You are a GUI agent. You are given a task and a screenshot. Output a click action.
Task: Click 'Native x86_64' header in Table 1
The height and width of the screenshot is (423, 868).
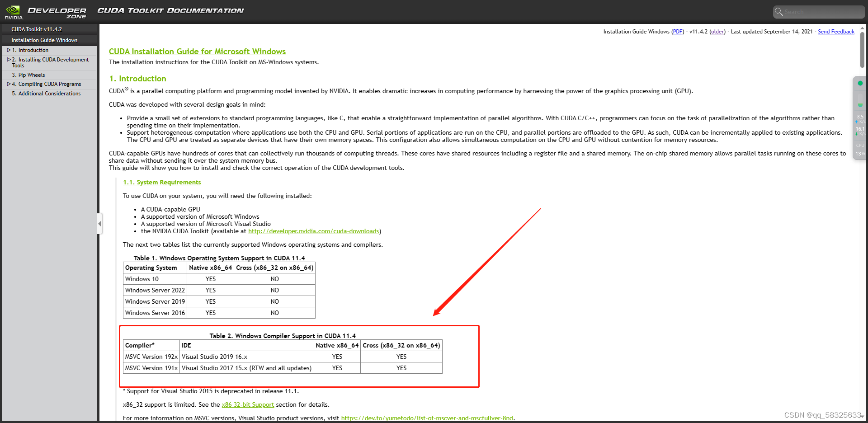coord(211,268)
